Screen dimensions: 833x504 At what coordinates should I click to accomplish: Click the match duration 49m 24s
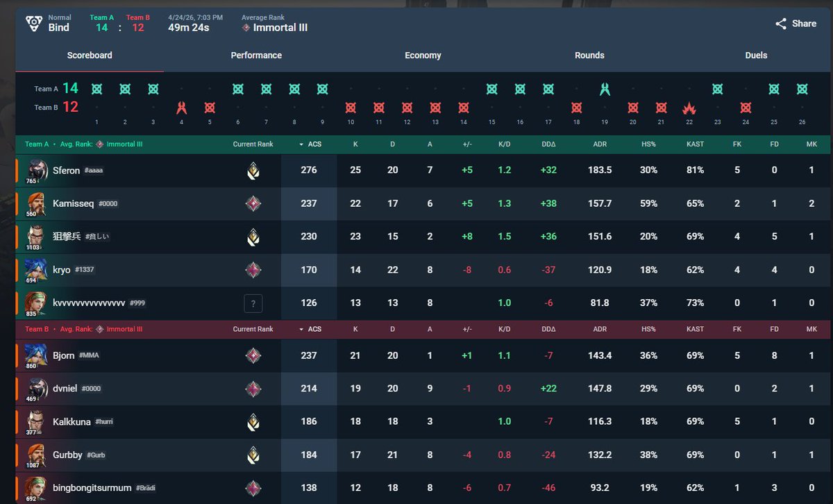coord(189,28)
